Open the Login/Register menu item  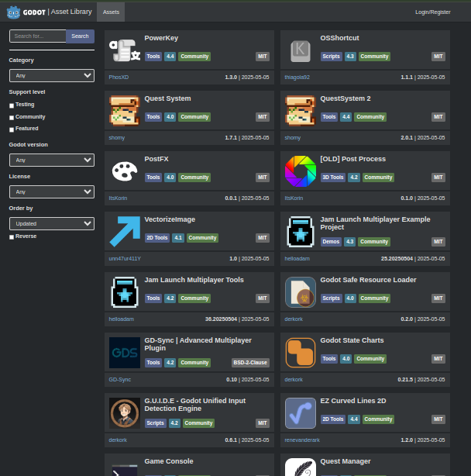(x=433, y=12)
